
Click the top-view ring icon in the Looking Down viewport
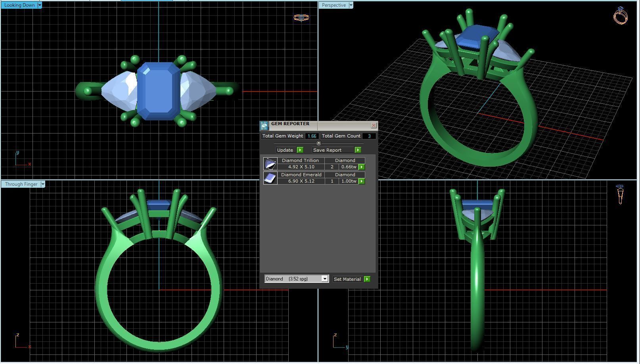tap(301, 17)
